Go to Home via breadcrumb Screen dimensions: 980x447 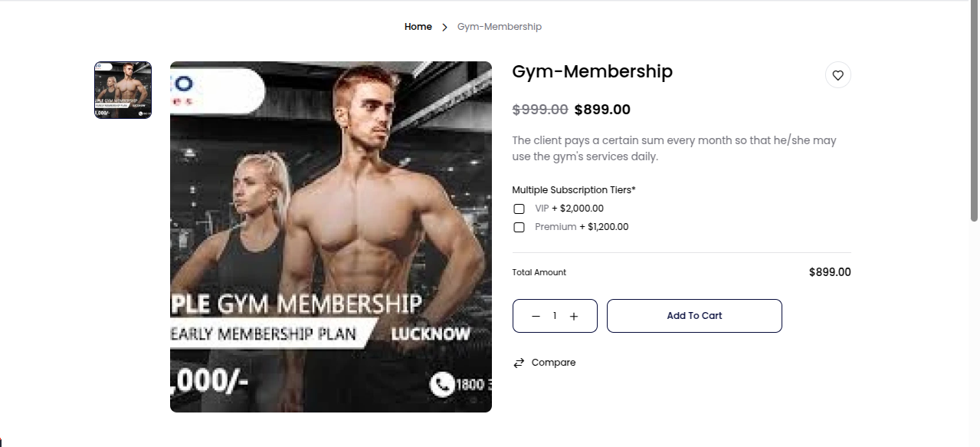[418, 27]
